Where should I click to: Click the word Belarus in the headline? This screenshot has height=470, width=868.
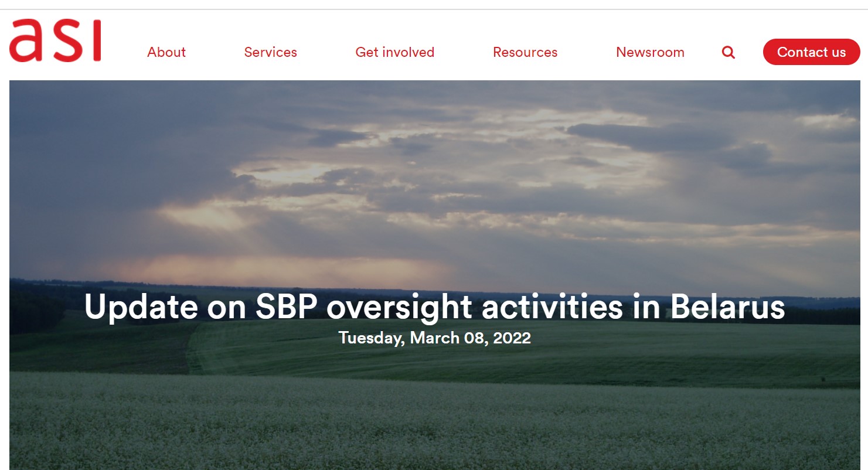pyautogui.click(x=727, y=306)
